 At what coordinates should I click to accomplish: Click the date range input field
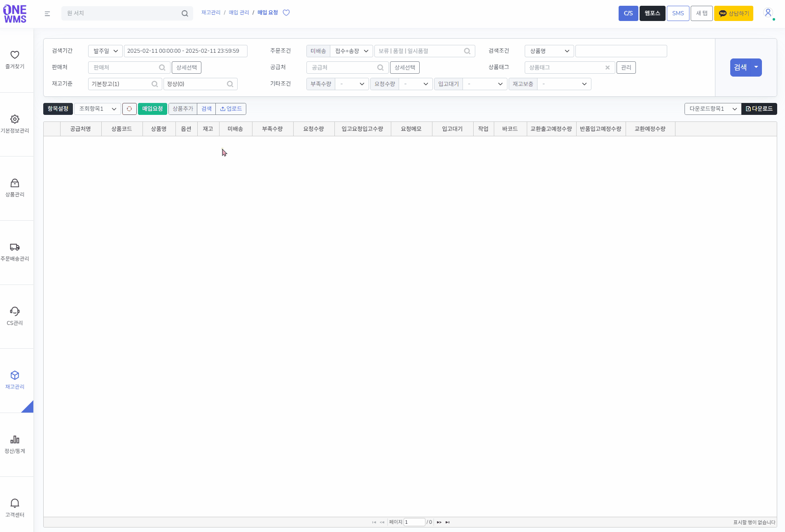click(x=185, y=51)
